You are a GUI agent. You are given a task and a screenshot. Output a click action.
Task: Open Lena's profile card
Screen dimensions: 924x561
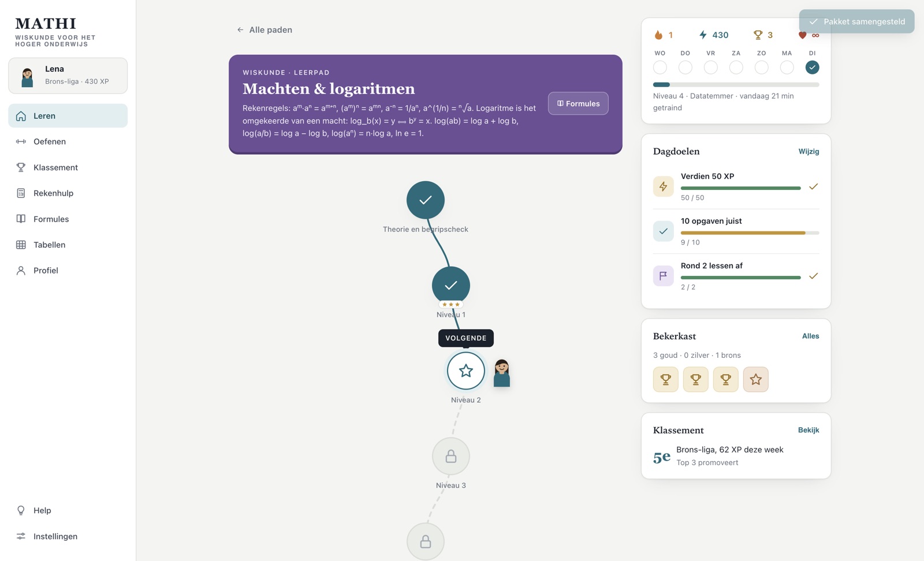(x=68, y=76)
